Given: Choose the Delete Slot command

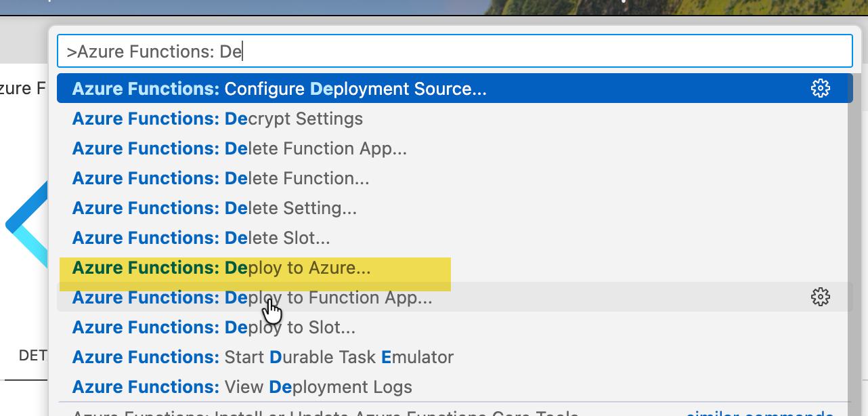Looking at the screenshot, I should click(x=201, y=238).
